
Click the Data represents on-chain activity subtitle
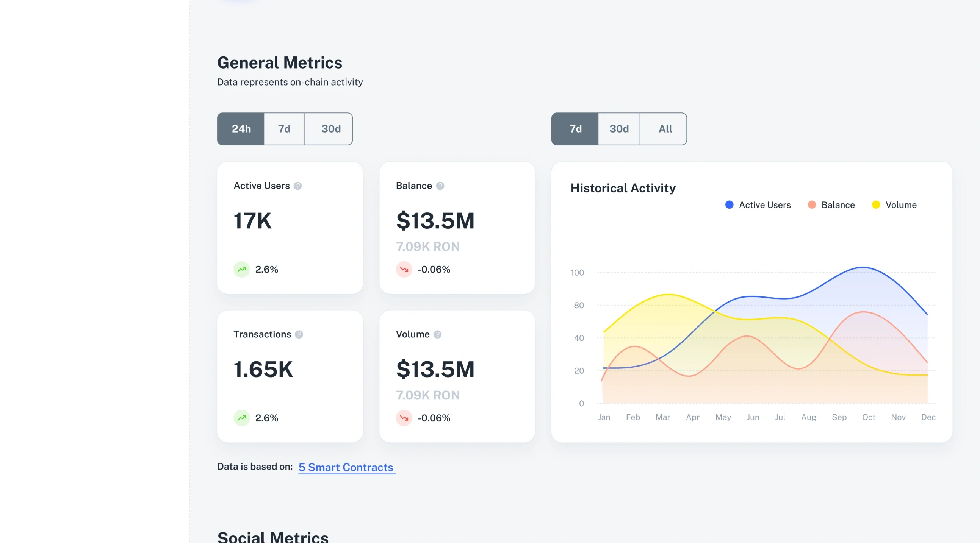pyautogui.click(x=290, y=82)
